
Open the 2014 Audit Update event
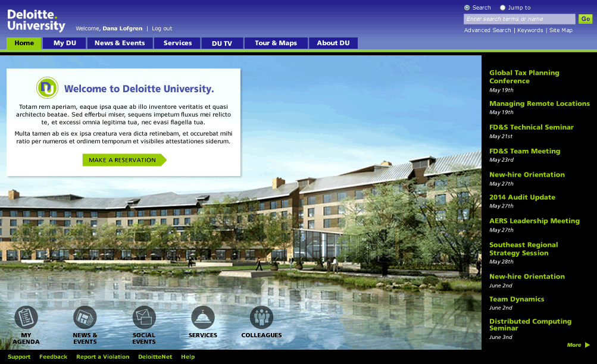click(522, 197)
